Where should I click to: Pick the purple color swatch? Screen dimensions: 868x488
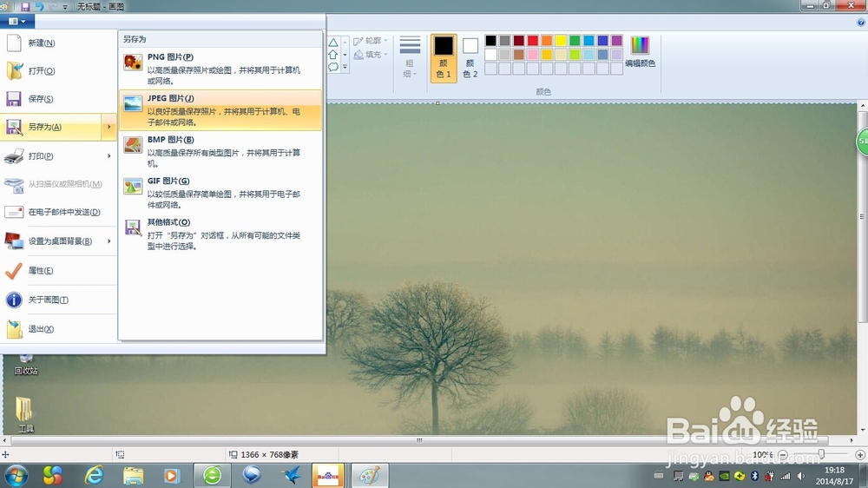point(616,41)
